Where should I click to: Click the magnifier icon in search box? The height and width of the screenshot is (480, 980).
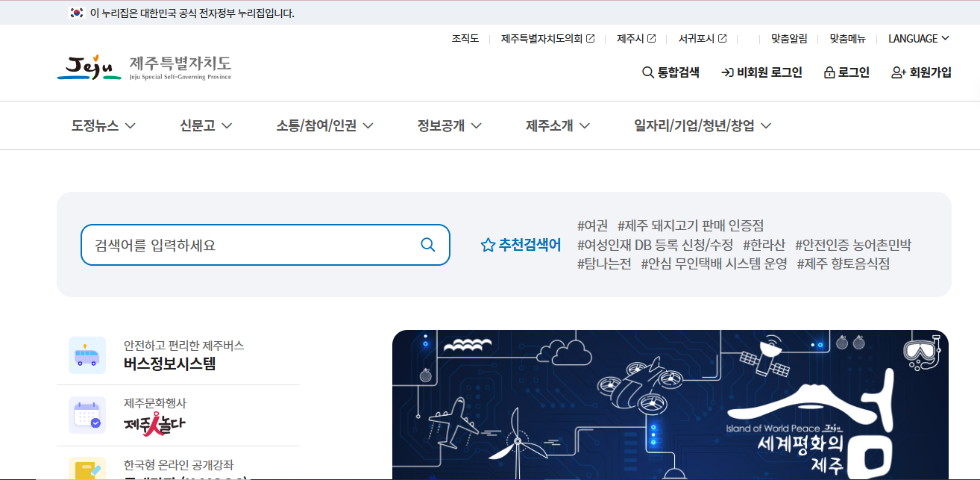point(428,245)
